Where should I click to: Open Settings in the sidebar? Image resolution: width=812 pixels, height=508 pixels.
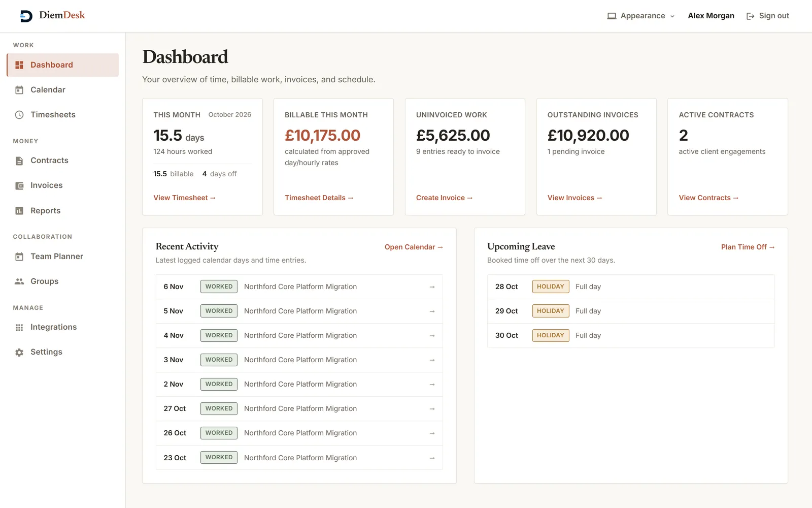(63, 352)
